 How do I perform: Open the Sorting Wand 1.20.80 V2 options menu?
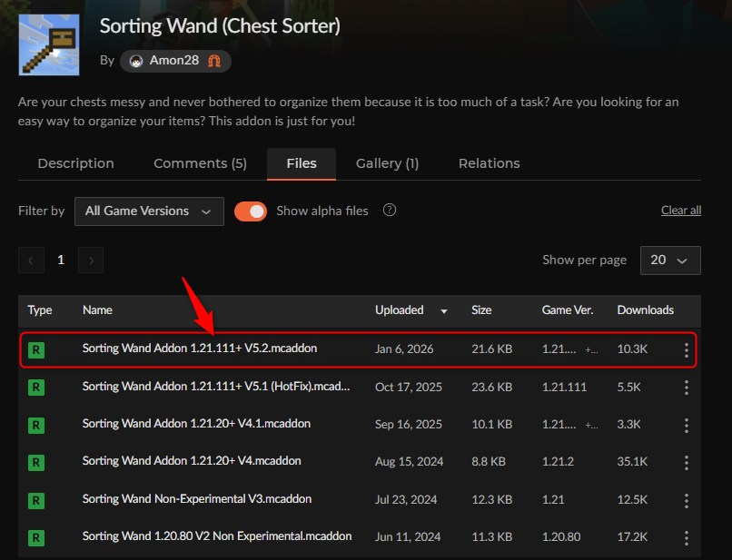687,537
